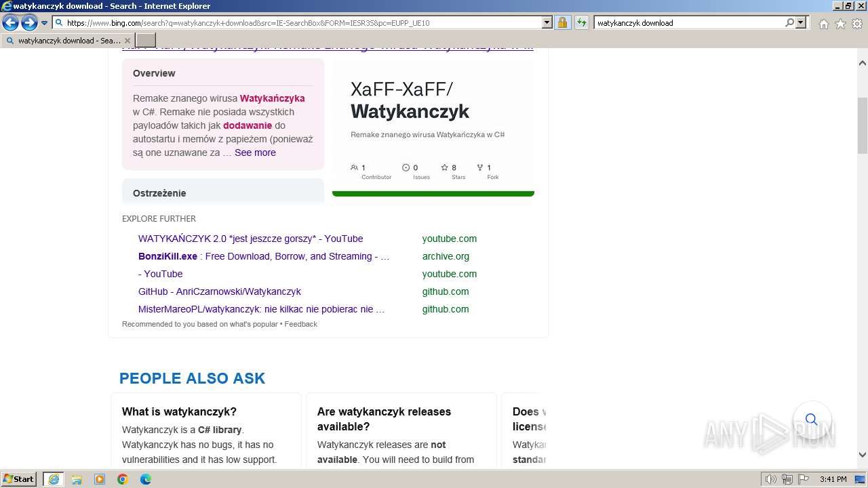Image resolution: width=868 pixels, height=488 pixels.
Task: Open the recent pages dropdown arrow
Action: (45, 22)
